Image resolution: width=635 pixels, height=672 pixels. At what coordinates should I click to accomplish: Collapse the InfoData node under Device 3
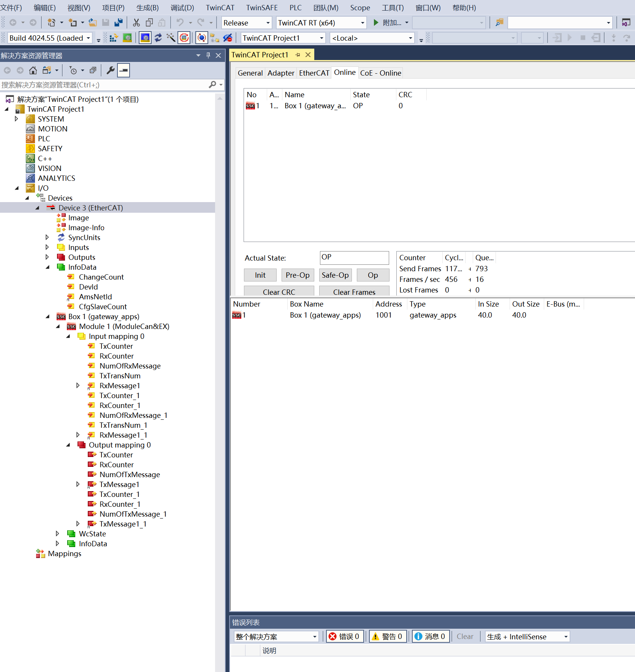click(x=47, y=267)
